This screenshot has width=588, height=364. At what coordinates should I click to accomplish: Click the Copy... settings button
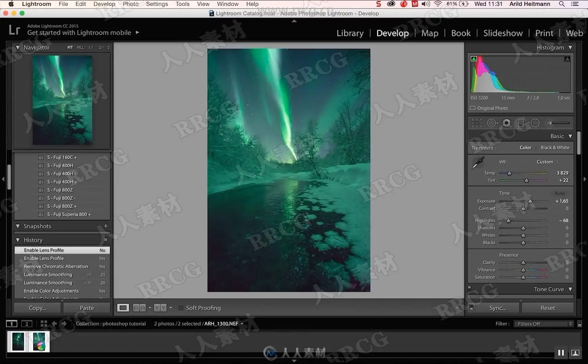point(37,308)
